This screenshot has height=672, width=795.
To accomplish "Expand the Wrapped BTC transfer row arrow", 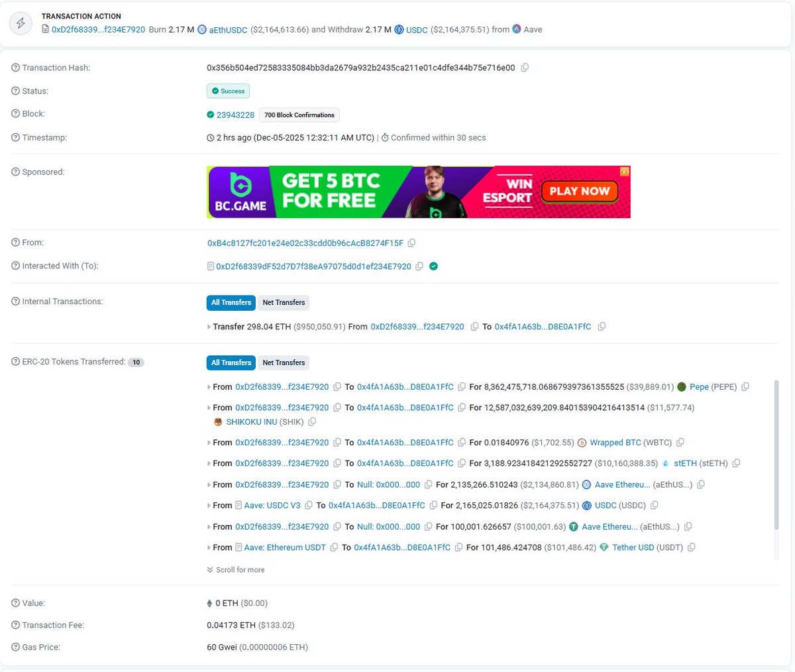I will pos(209,443).
